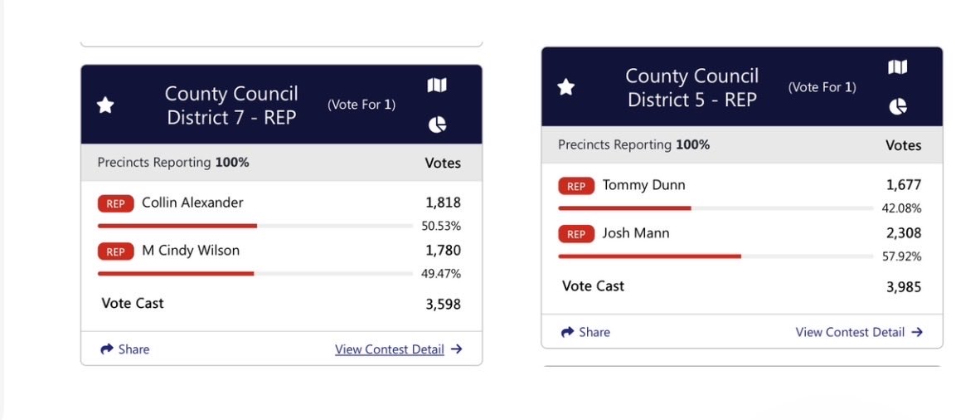Click County Council District 5 - REP title
This screenshot has width=980, height=420.
[x=691, y=87]
